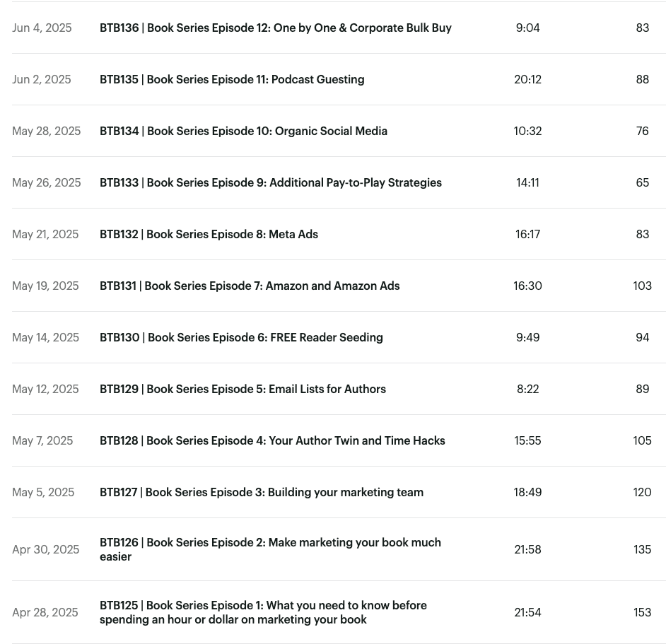Screen dimensions: 666x644
Task: Click BTB128 Your Author Twin and Time Hacks
Action: pyautogui.click(x=272, y=441)
